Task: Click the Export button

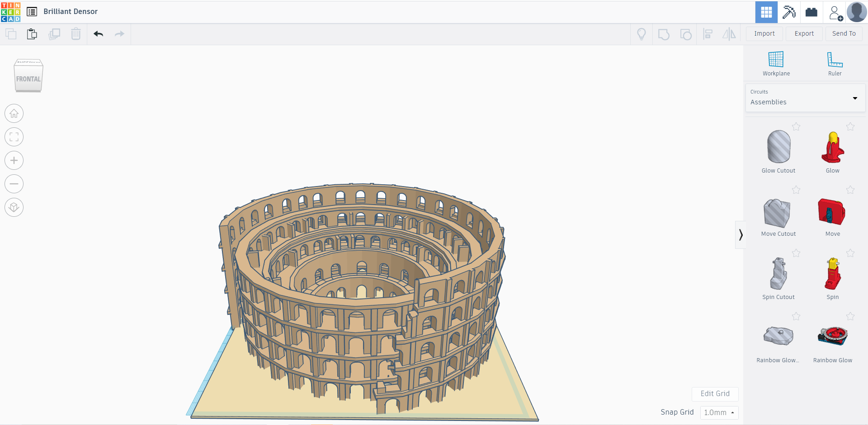Action: click(x=804, y=34)
